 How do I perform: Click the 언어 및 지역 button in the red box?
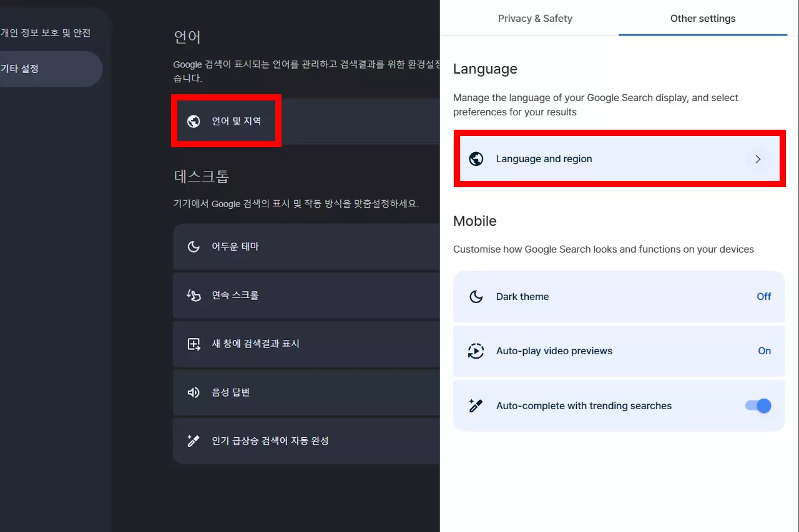click(x=226, y=122)
